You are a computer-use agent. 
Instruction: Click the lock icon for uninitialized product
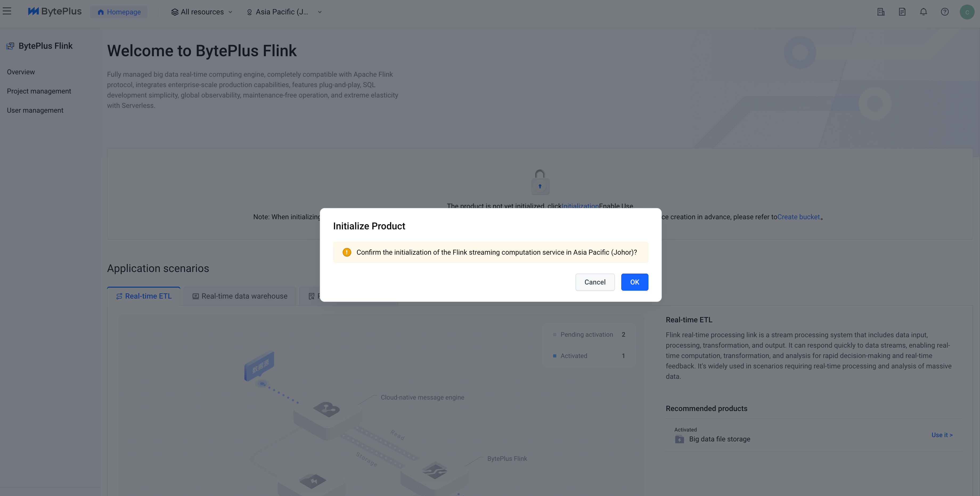point(540,182)
